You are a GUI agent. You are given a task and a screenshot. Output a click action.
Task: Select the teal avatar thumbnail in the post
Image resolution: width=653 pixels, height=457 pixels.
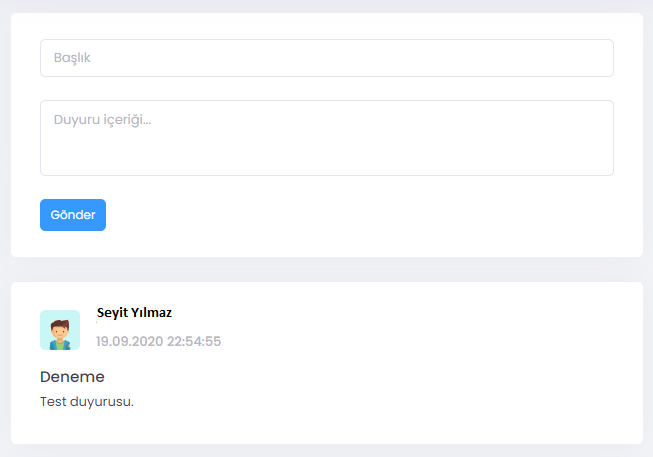tap(60, 330)
